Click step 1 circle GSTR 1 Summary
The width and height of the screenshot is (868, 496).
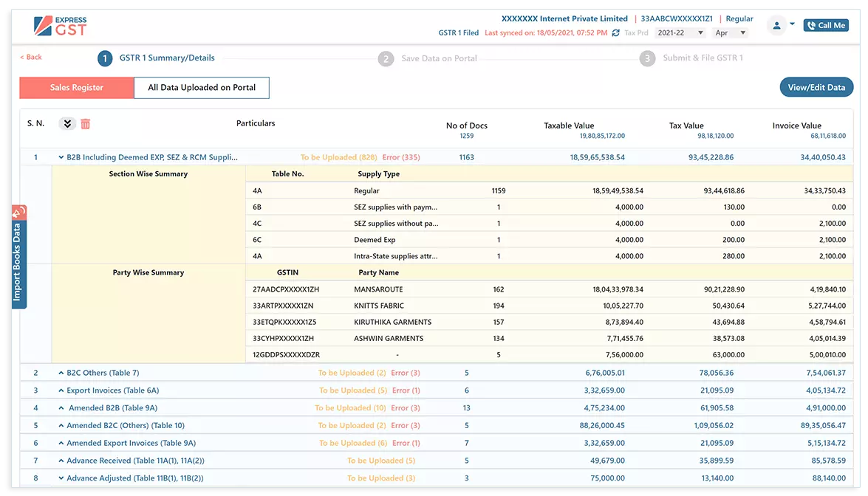(106, 58)
